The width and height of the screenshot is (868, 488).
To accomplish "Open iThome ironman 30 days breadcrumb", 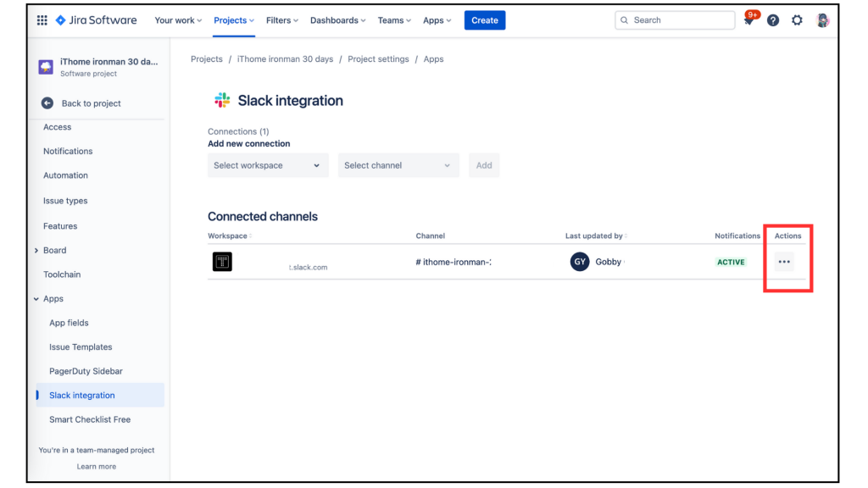I will (285, 58).
